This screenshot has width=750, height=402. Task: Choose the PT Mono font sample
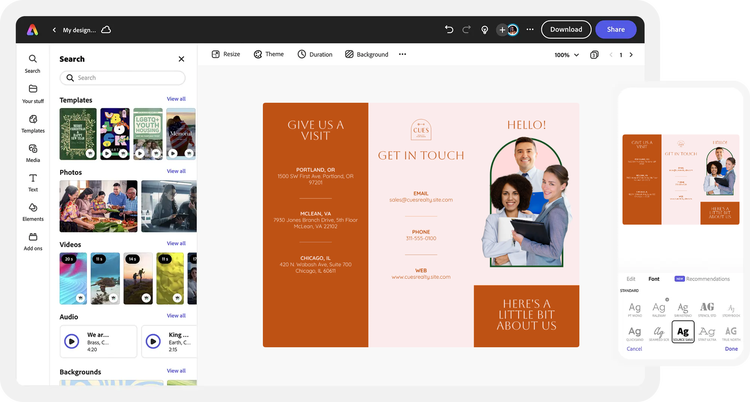[635, 309]
